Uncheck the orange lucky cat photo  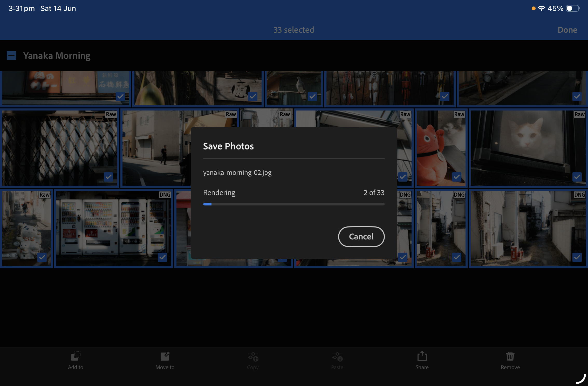(x=457, y=177)
